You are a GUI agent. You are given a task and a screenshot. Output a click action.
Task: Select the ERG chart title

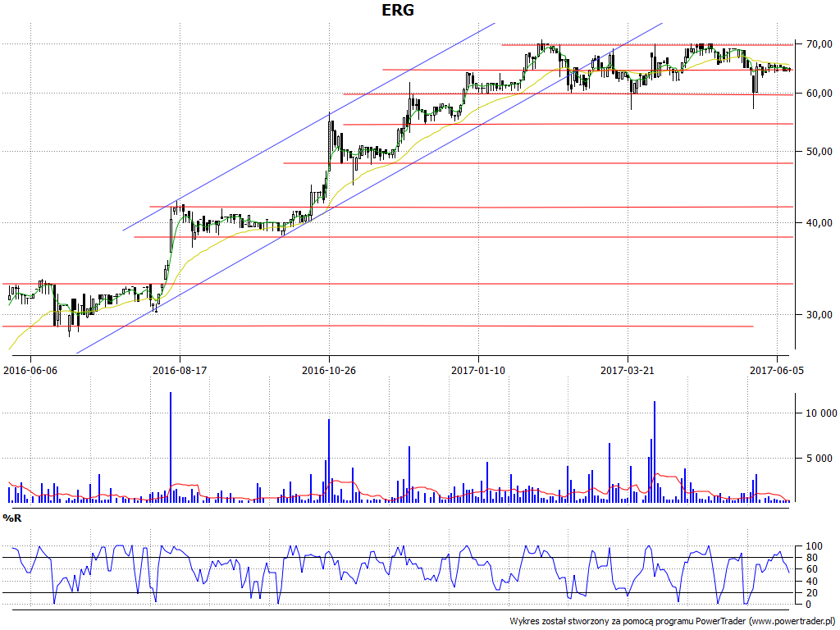[398, 10]
